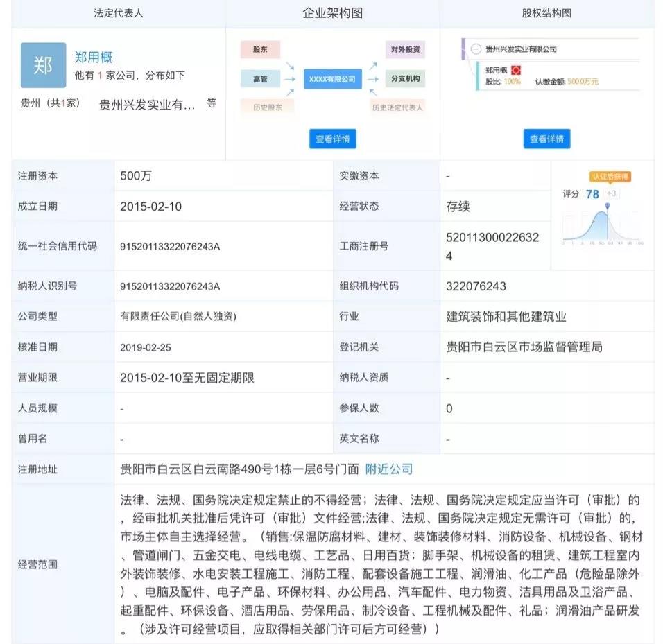The image size is (663, 644).
Task: Open the 附近公司 link
Action: [x=388, y=469]
